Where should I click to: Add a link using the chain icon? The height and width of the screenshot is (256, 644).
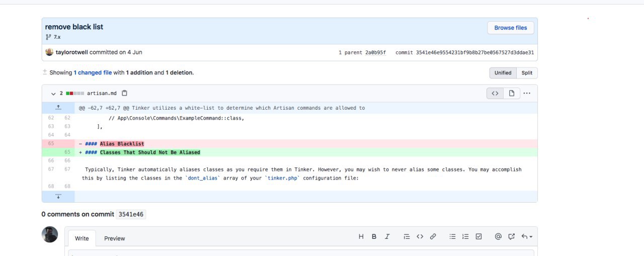(x=433, y=236)
